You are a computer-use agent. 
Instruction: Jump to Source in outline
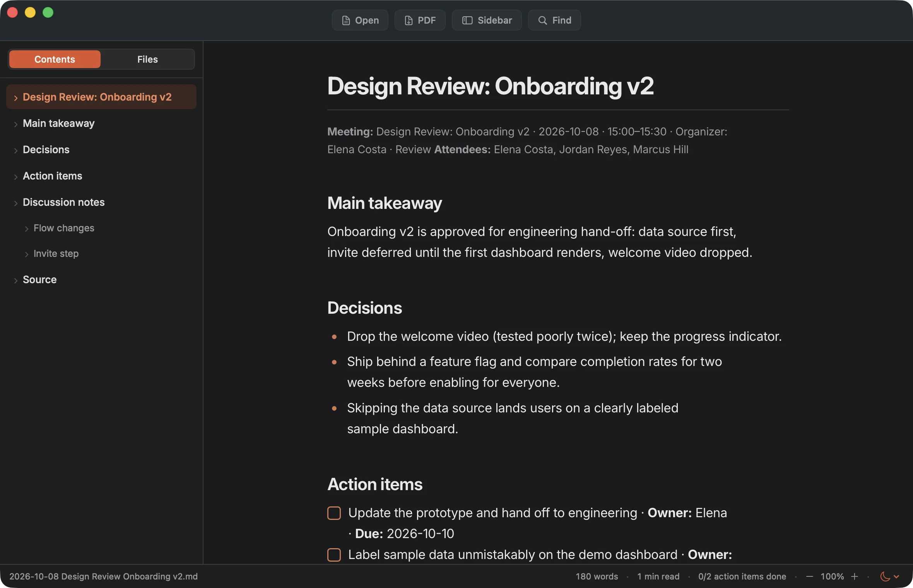coord(101,279)
